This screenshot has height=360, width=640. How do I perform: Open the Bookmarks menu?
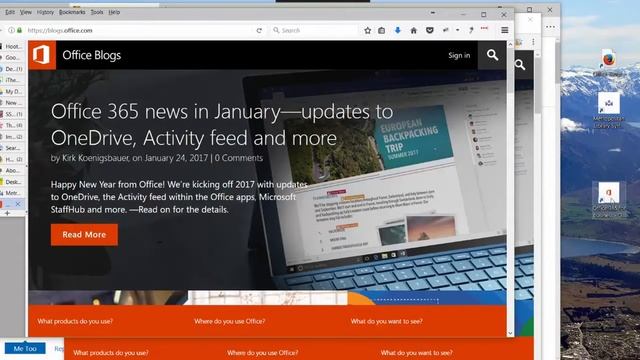click(72, 12)
